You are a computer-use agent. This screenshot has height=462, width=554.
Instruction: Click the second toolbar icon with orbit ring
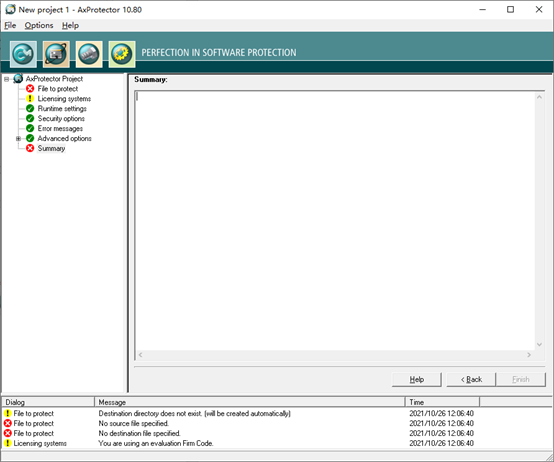point(56,54)
